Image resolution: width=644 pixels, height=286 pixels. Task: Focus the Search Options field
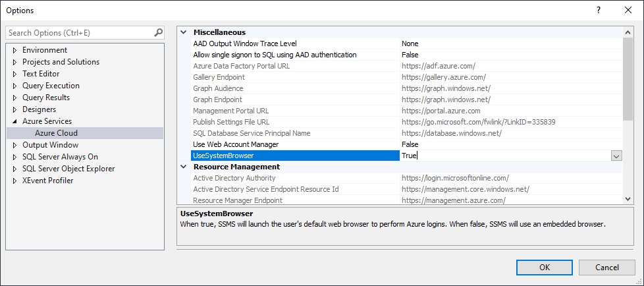click(x=80, y=32)
